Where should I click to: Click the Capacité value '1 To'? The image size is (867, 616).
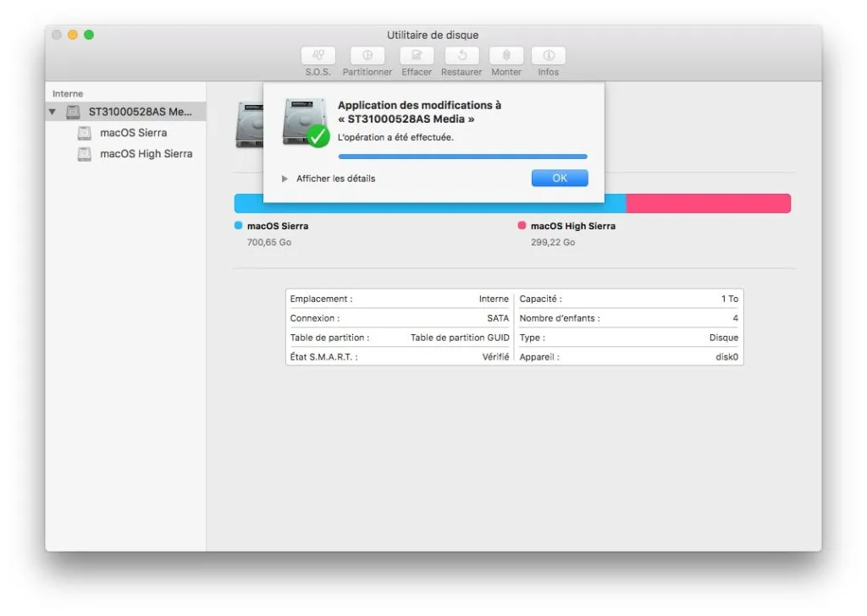pyautogui.click(x=729, y=299)
